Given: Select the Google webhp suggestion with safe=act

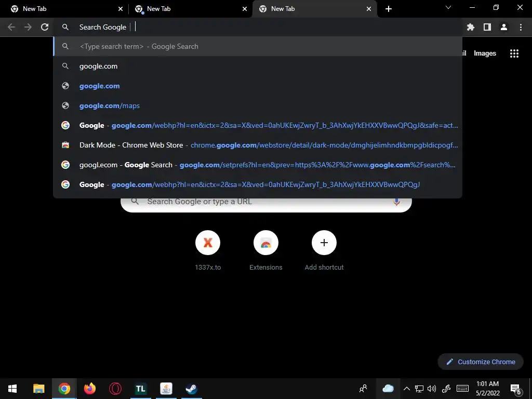Looking at the screenshot, I should (258, 126).
